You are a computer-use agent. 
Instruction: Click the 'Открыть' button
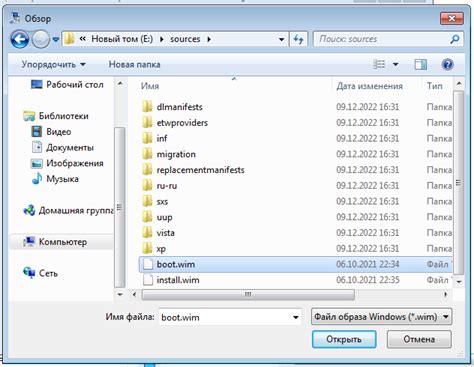click(x=344, y=339)
